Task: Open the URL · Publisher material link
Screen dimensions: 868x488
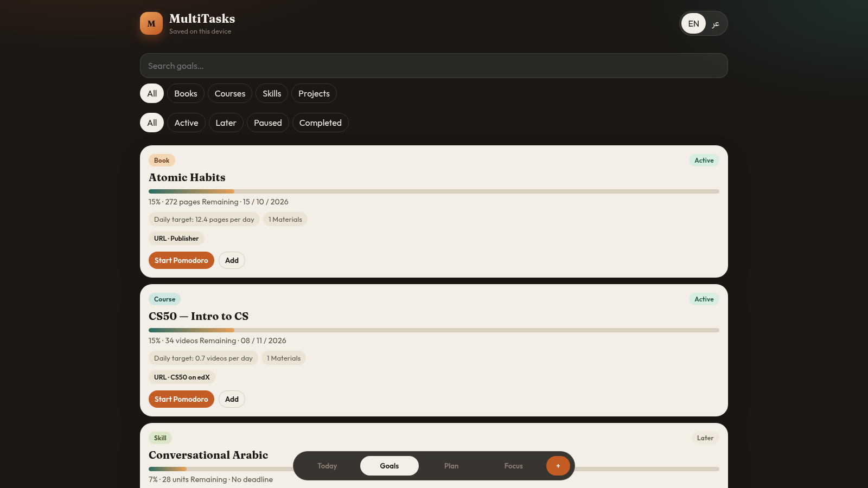Action: click(x=176, y=239)
